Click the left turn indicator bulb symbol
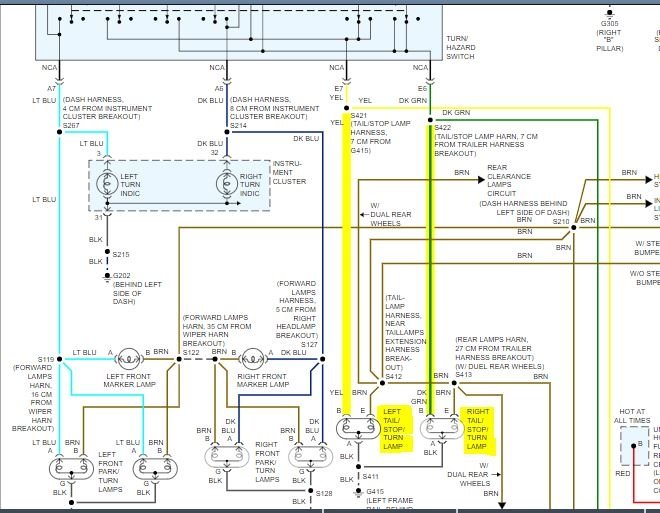Viewport: 660px width, 513px height. (107, 183)
